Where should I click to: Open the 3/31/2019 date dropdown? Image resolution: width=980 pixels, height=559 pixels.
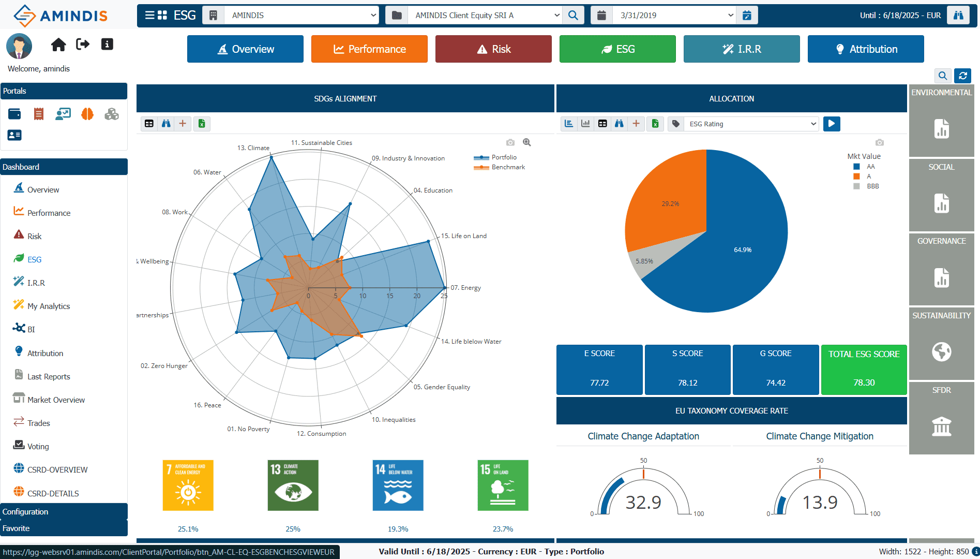click(674, 15)
